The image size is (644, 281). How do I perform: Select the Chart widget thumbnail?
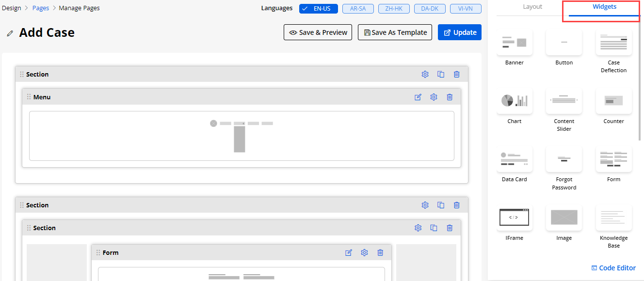click(x=515, y=101)
